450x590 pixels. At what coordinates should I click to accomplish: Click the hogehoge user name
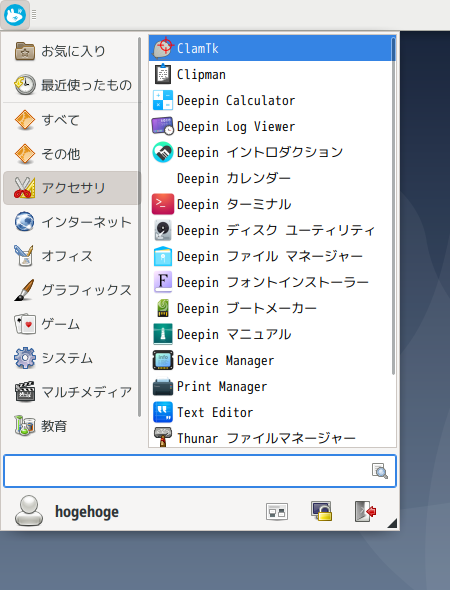(87, 512)
